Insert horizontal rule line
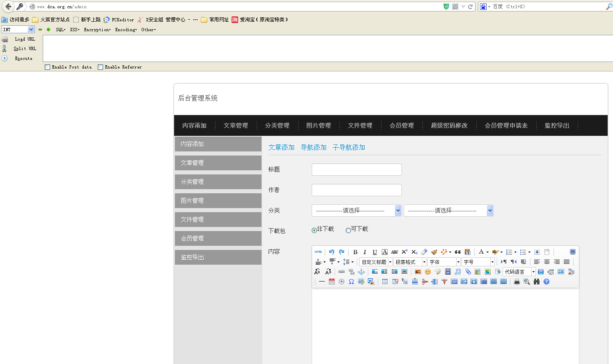 (322, 282)
